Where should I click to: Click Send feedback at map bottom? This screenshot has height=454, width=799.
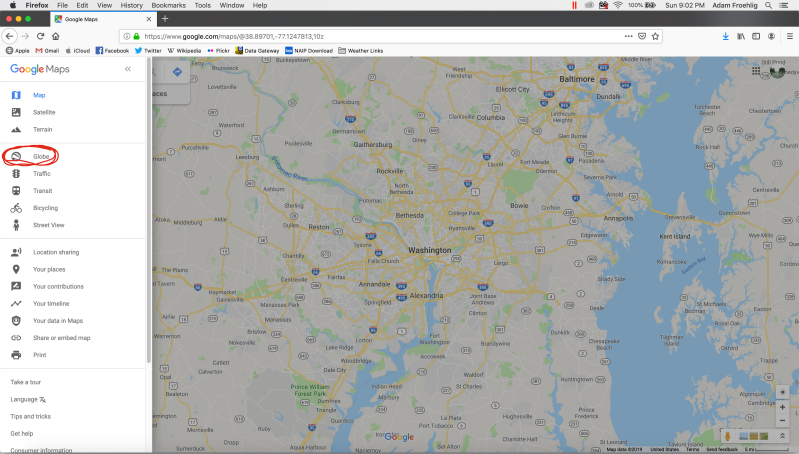point(722,449)
